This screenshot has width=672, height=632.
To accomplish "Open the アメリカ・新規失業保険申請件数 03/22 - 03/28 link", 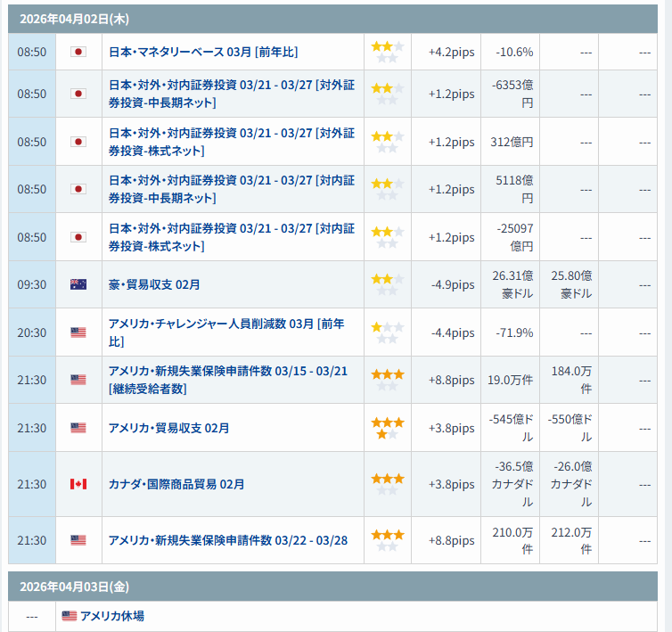I will (x=227, y=540).
